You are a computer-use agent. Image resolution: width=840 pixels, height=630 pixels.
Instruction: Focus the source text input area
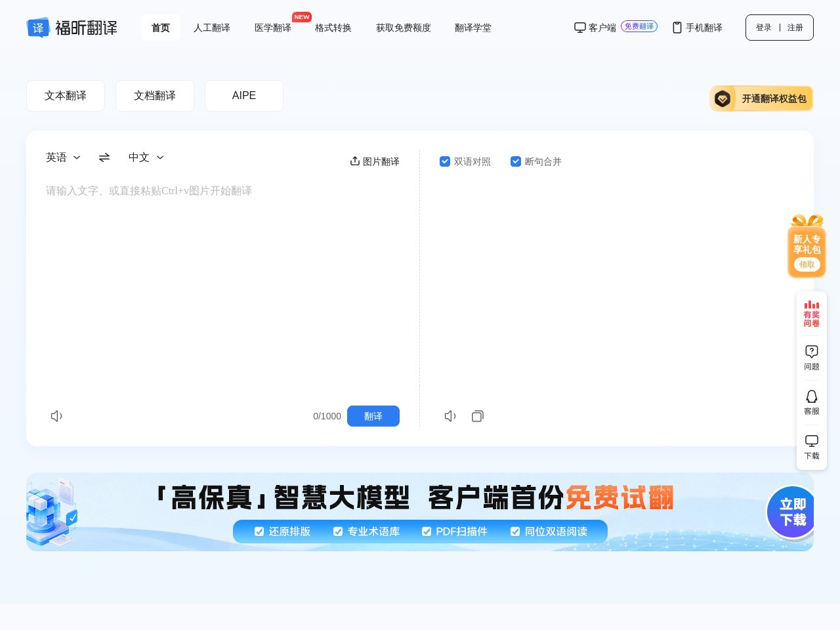(223, 289)
